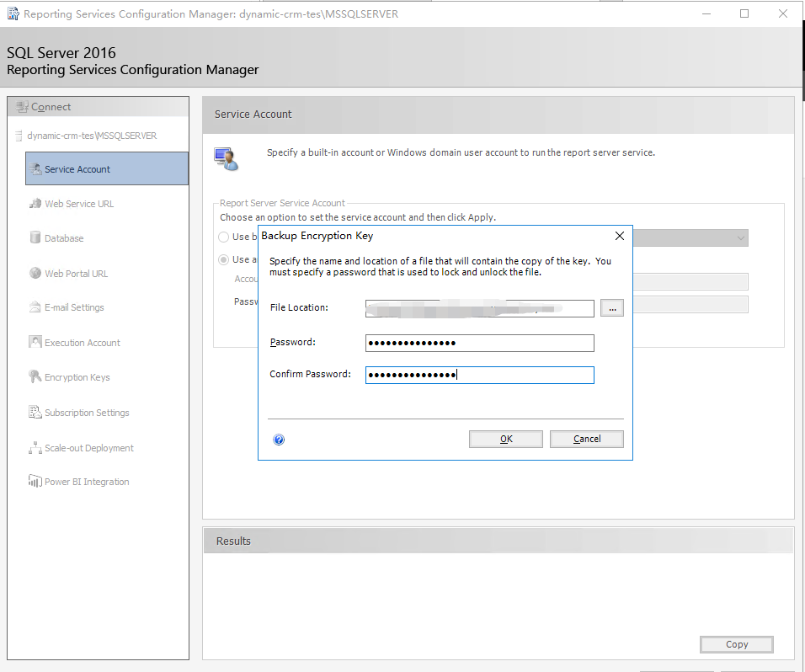Close the Reporting Services Configuration Manager window
Screen dimensions: 805x672
[x=783, y=13]
